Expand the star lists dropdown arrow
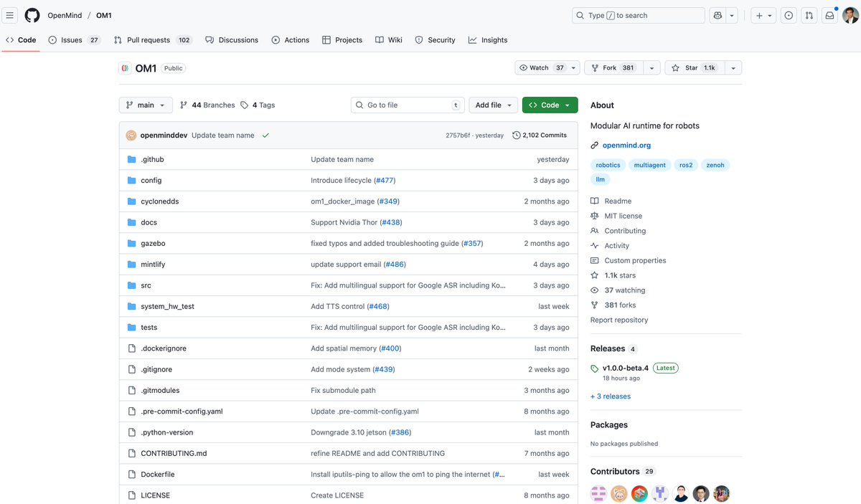The image size is (861, 504). pos(733,67)
